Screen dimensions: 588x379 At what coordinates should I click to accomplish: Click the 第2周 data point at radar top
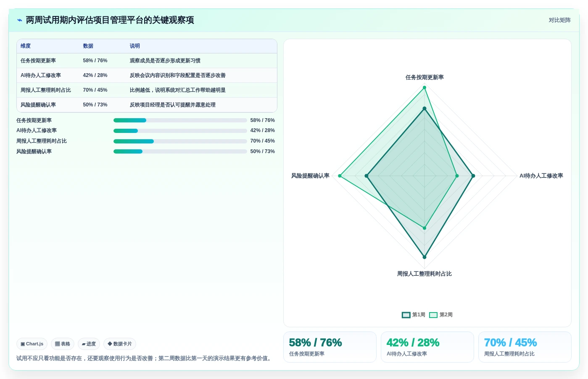(425, 87)
